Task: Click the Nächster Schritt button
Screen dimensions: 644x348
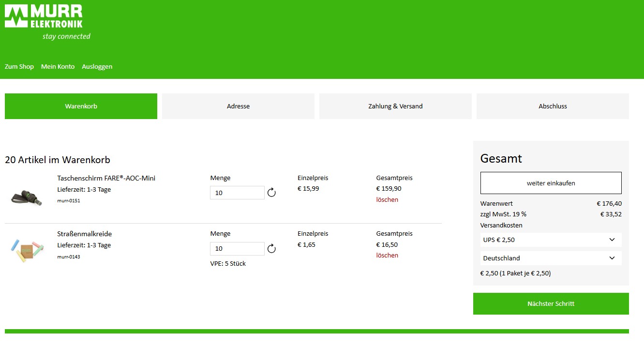Action: pos(551,304)
